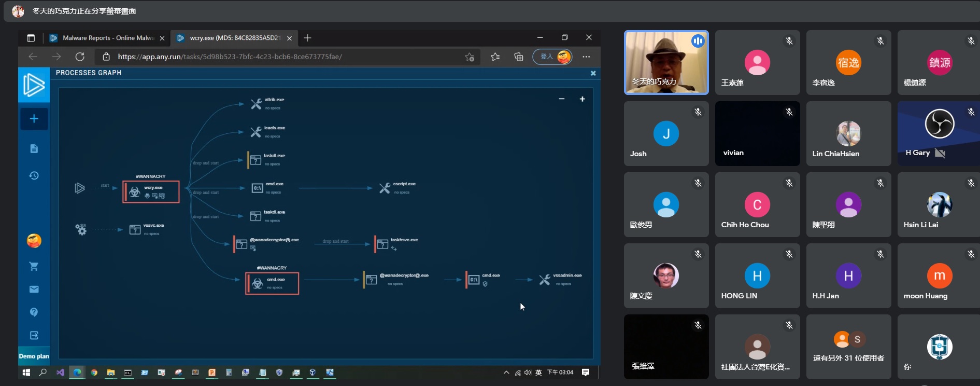This screenshot has height=386, width=980.
Task: Open the Collections icon
Action: coord(519,57)
